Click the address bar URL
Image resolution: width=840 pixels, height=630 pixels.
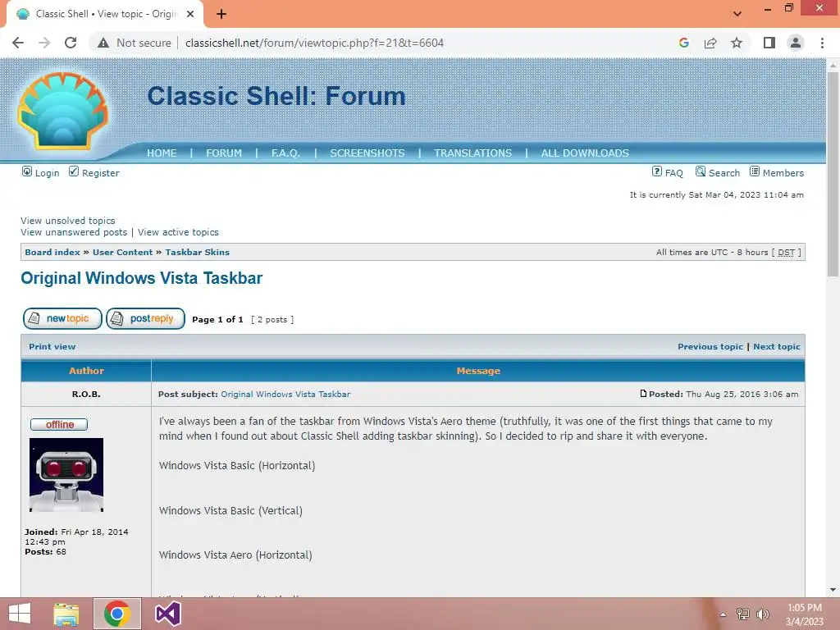(314, 43)
